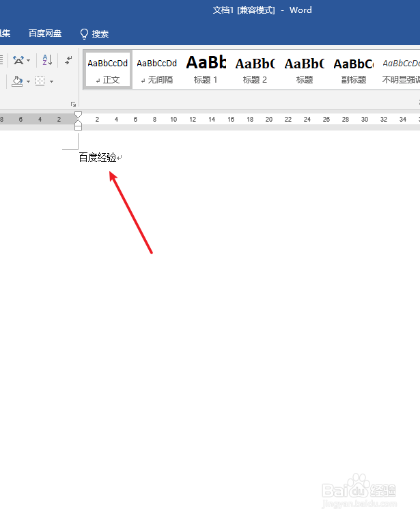Click the first line indent marker on ruler

click(x=79, y=115)
